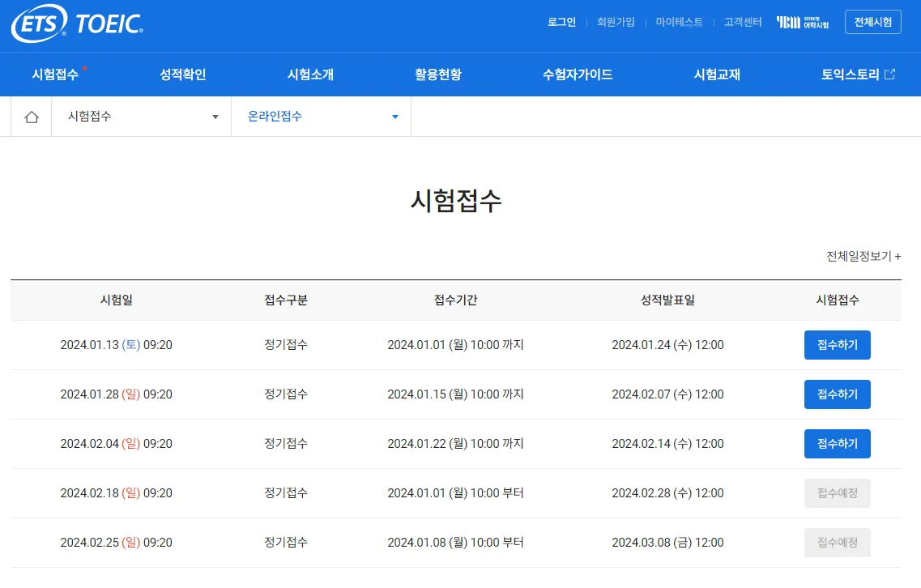The image size is (921, 588).
Task: Click the 전체시험 button
Action: click(x=873, y=21)
